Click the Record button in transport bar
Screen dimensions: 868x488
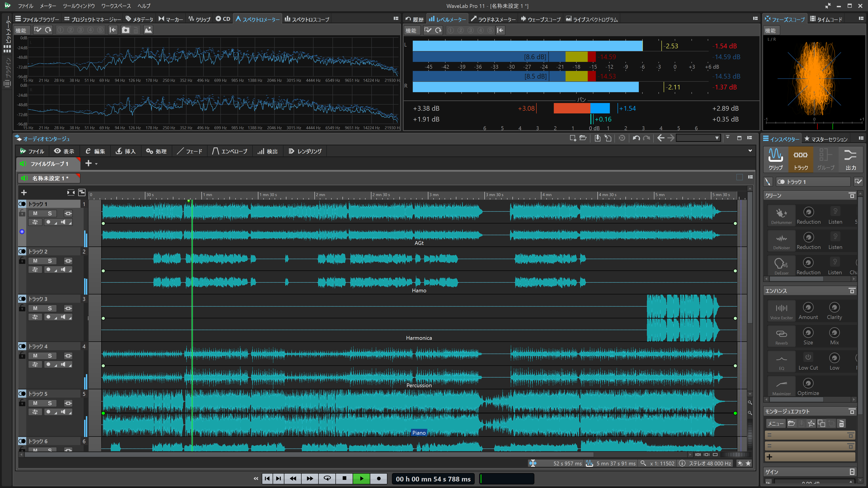[x=378, y=479]
